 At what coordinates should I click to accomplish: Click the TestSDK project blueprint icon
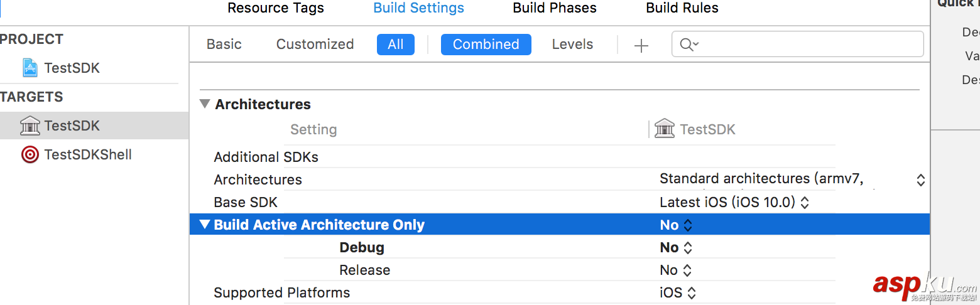click(30, 68)
